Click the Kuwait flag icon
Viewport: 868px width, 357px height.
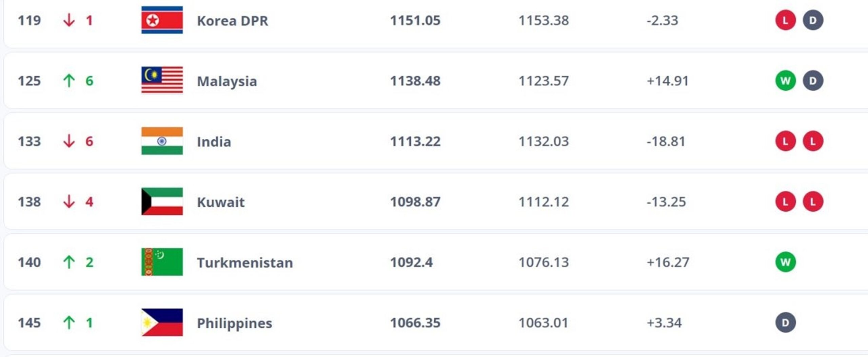pyautogui.click(x=162, y=202)
